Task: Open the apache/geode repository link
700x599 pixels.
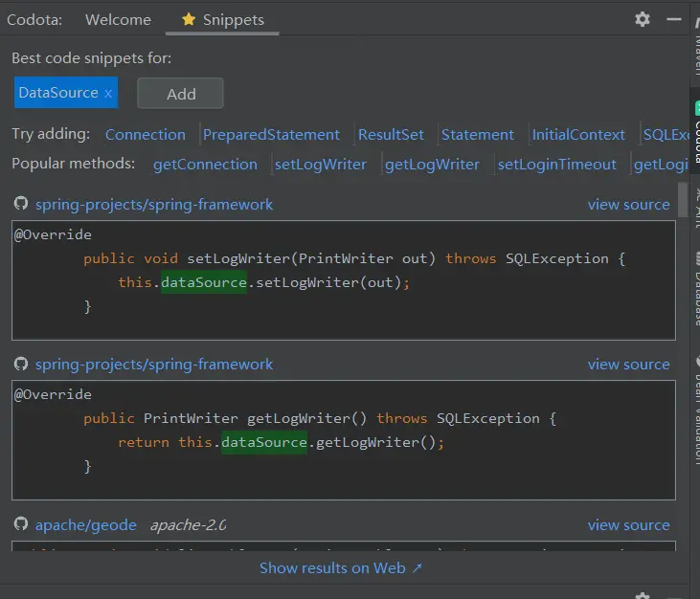Action: pos(86,525)
